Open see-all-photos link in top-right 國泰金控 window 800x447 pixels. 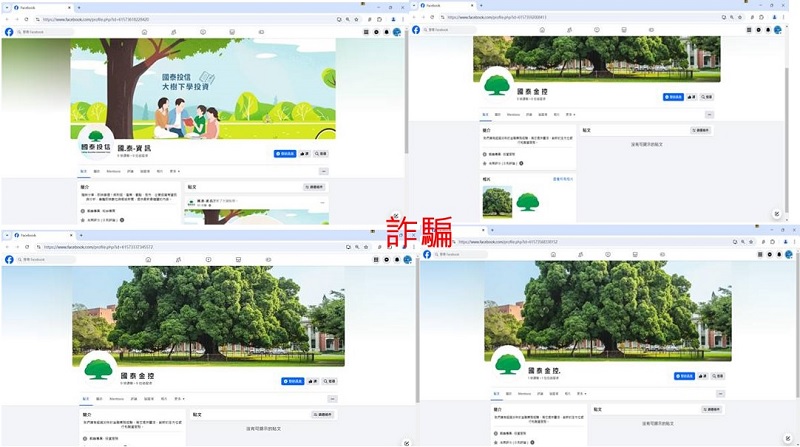(563, 180)
